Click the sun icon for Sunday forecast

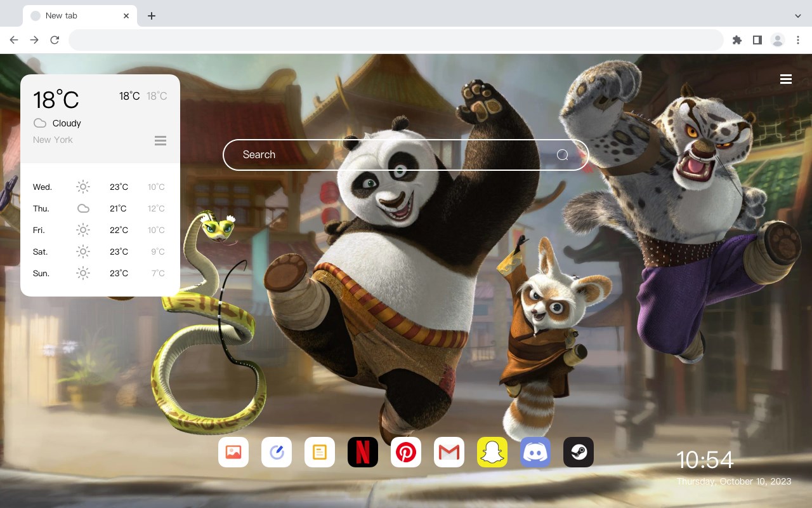pyautogui.click(x=83, y=273)
